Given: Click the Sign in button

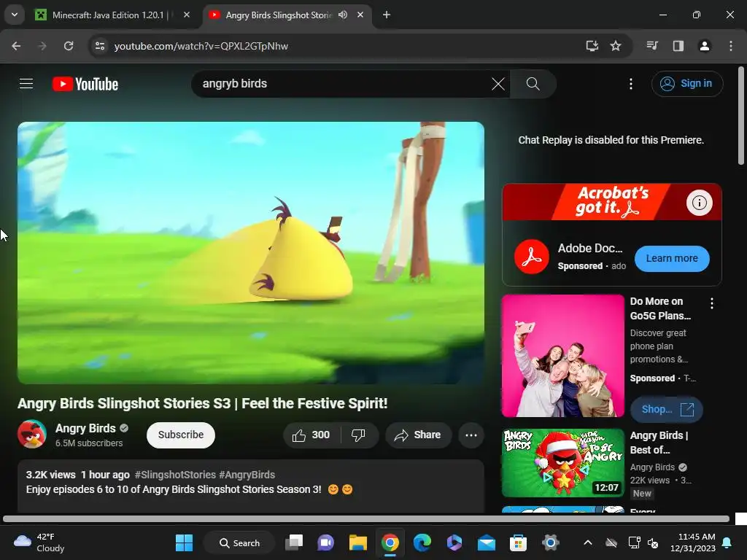Looking at the screenshot, I should point(687,84).
